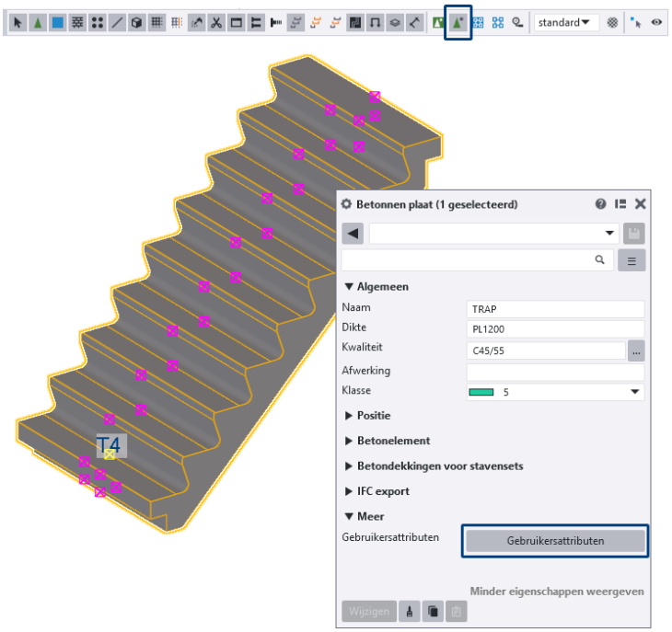Click the highlighted green triangle toolbar icon
Image resolution: width=672 pixels, height=632 pixels.
(x=458, y=22)
